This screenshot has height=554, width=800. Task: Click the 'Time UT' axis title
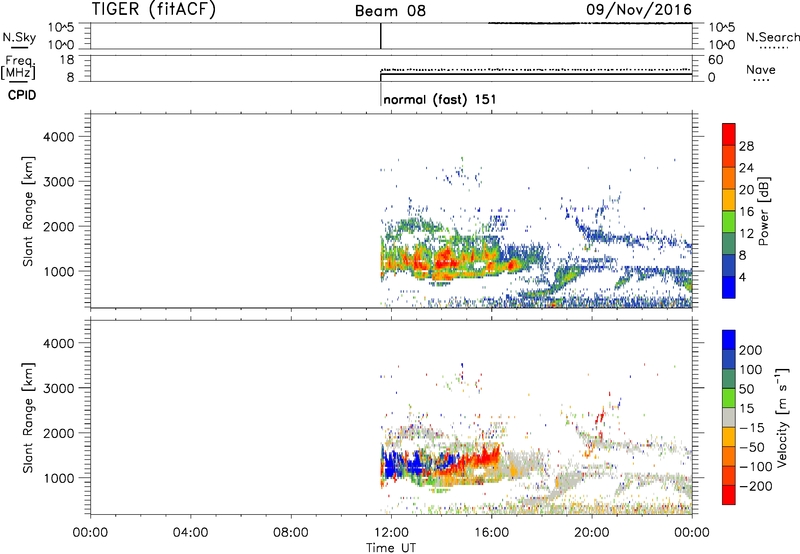coord(391,547)
